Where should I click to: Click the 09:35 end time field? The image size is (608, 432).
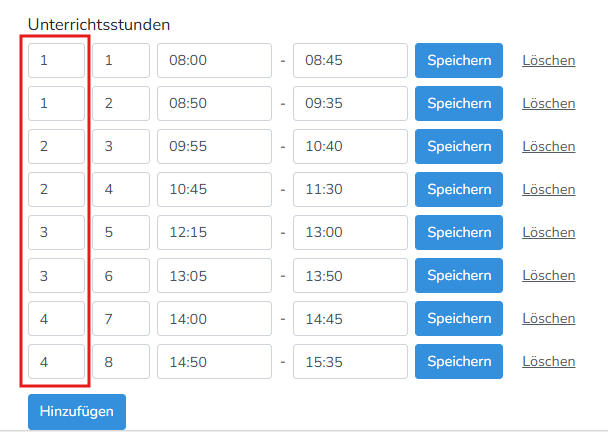pos(350,103)
